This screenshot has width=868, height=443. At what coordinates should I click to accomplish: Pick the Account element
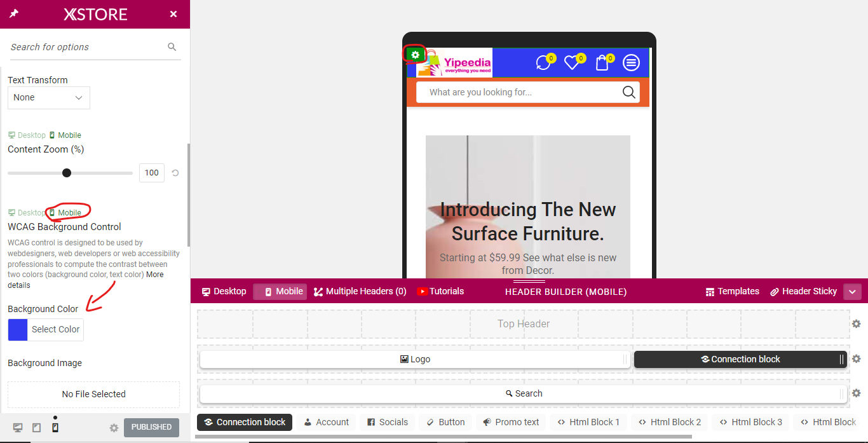[326, 422]
